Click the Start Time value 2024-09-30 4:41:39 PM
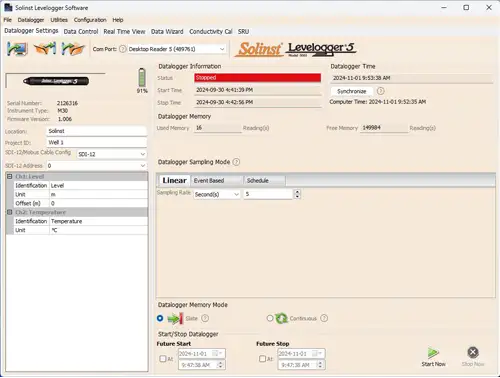 tap(257, 90)
